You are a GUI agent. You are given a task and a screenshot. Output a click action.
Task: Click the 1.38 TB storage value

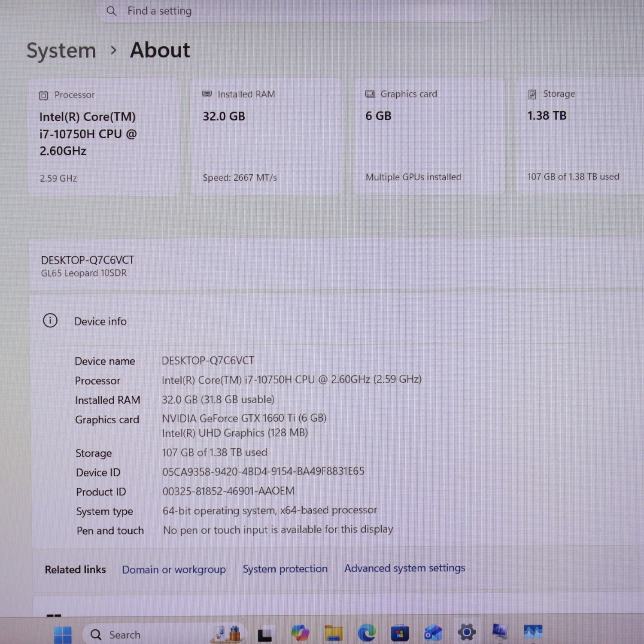tap(547, 116)
